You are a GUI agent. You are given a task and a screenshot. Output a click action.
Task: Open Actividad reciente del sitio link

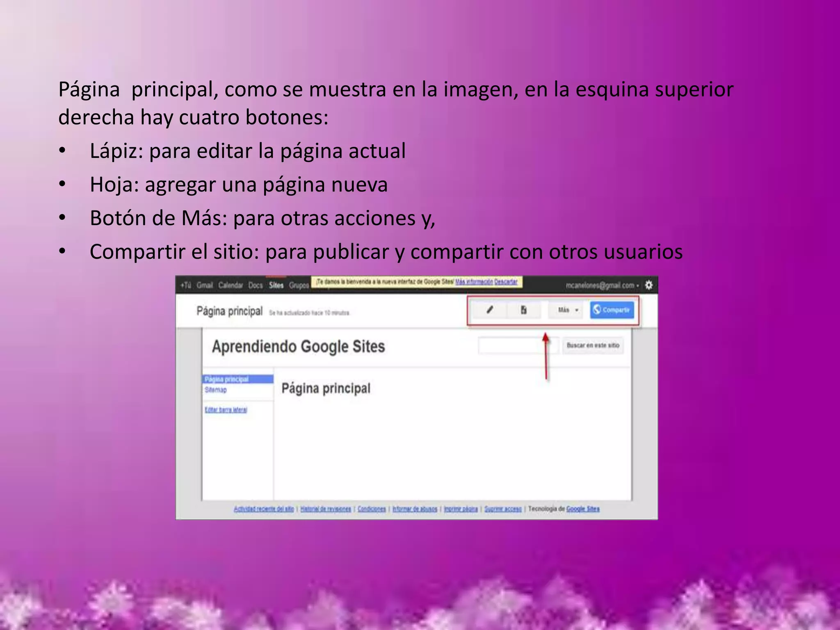[x=264, y=509]
